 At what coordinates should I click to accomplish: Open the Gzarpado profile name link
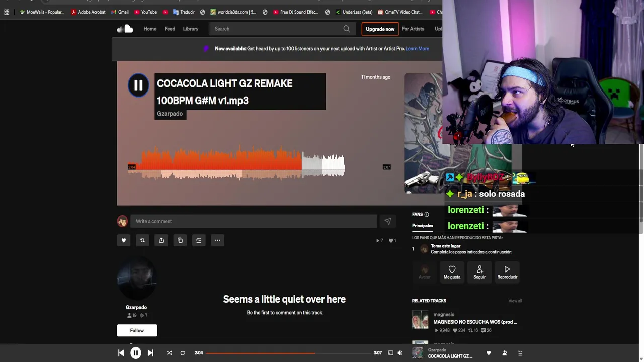coord(136,307)
